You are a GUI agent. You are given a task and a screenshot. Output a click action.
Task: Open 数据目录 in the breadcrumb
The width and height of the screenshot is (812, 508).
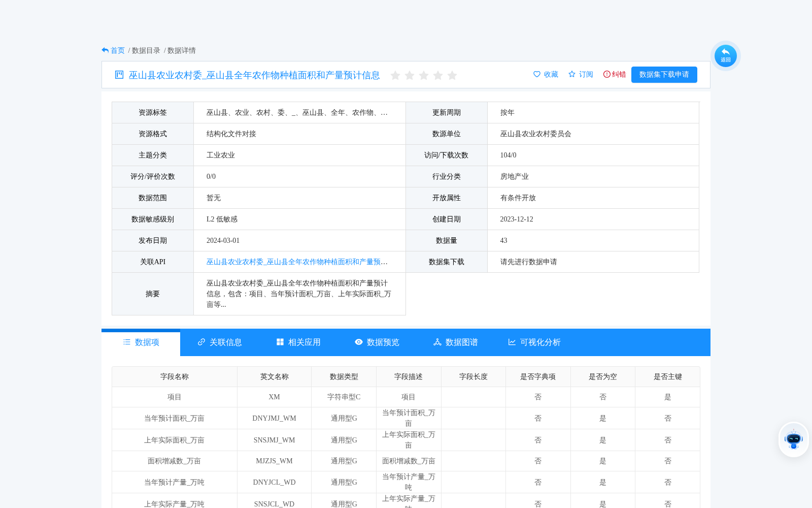146,50
